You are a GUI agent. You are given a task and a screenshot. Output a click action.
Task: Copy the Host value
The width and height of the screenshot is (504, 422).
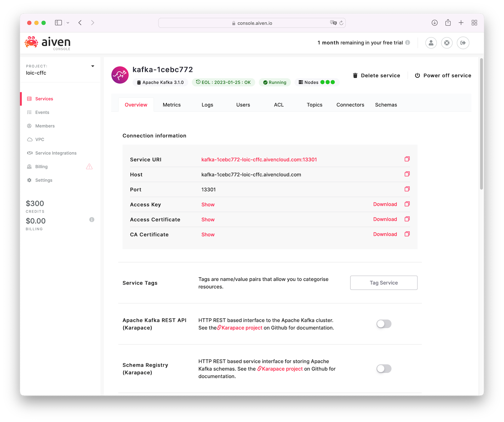pos(407,174)
